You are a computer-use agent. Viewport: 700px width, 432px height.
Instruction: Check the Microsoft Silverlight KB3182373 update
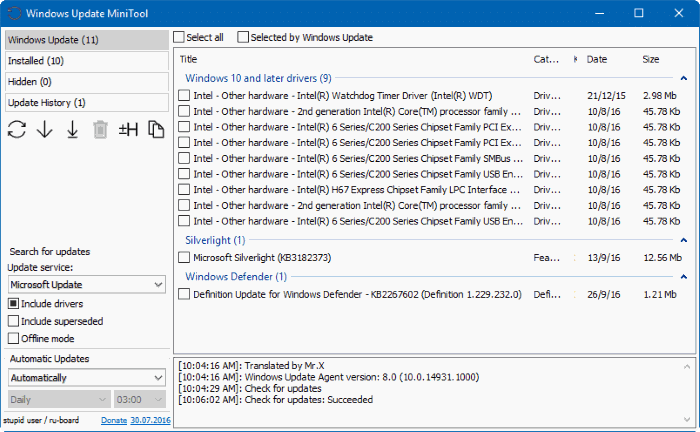coord(184,258)
